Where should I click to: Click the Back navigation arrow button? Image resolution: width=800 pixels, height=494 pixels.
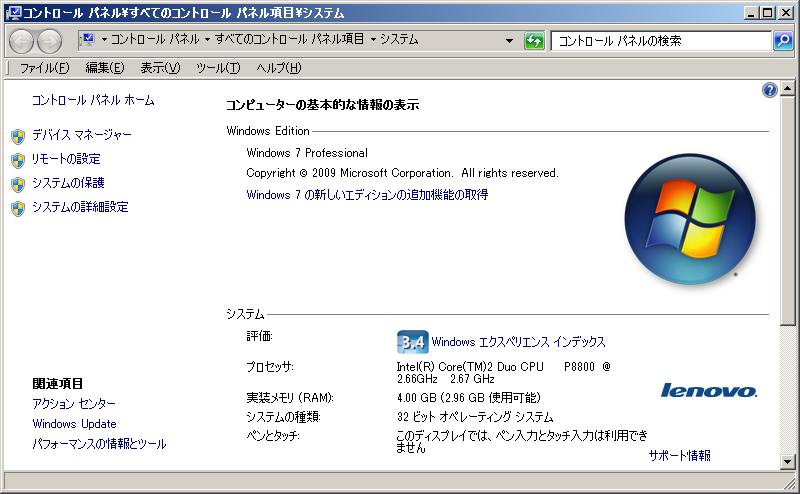22,40
